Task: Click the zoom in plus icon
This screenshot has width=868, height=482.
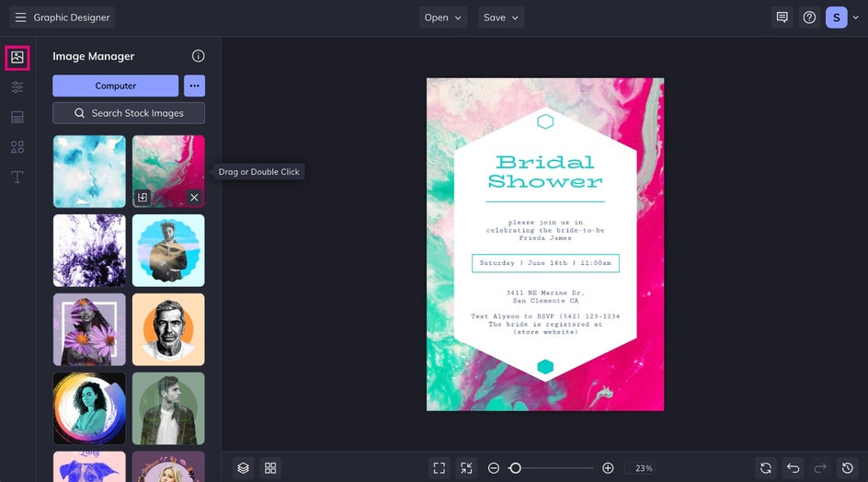Action: 608,468
